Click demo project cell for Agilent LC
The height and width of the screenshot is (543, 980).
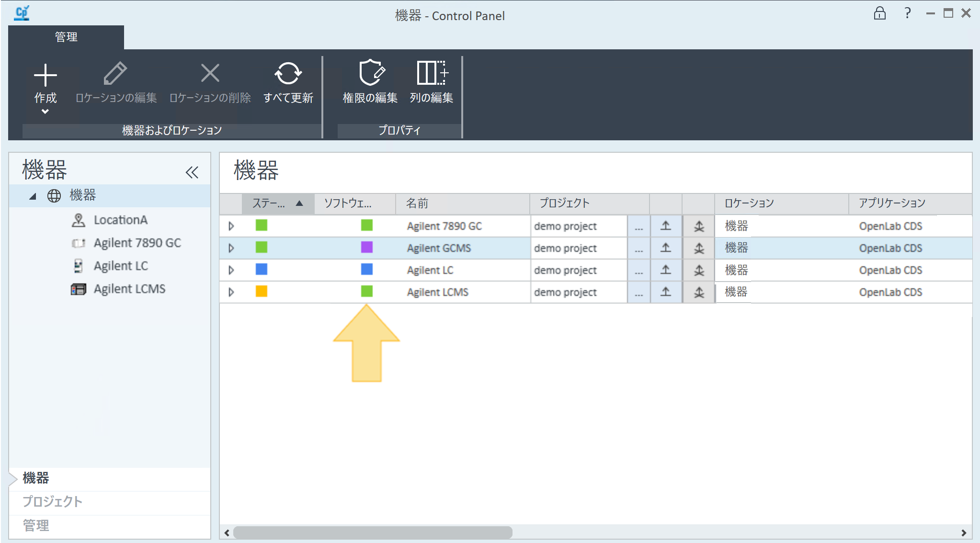point(579,270)
